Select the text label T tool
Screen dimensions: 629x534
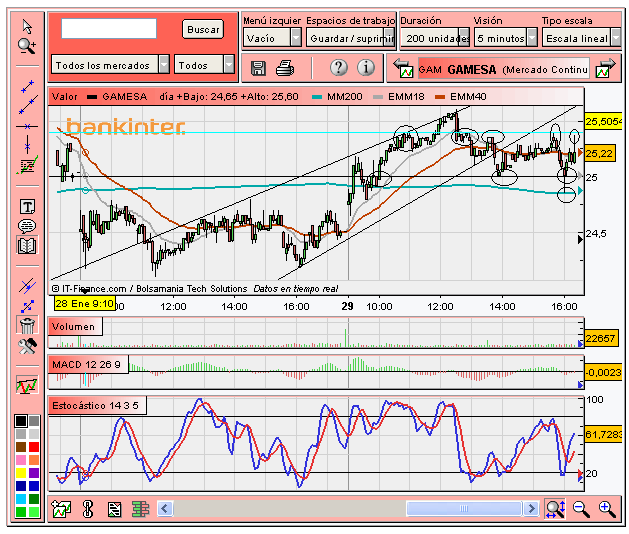[27, 207]
